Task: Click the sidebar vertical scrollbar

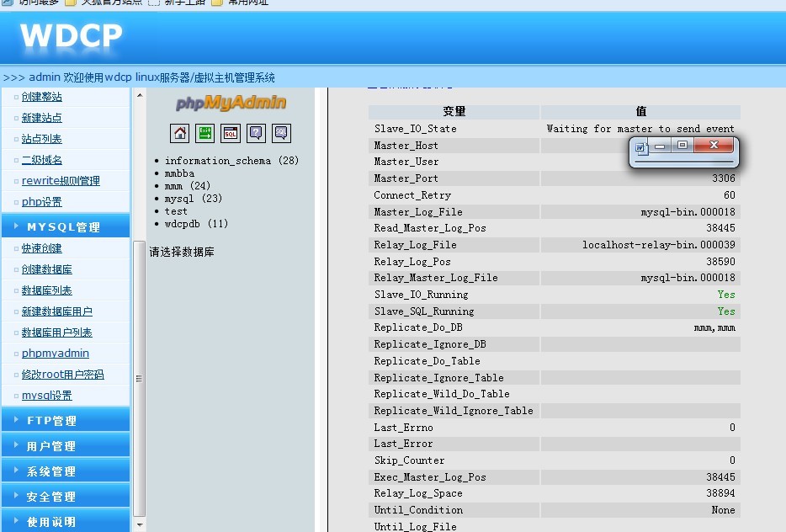Action: pos(139,337)
